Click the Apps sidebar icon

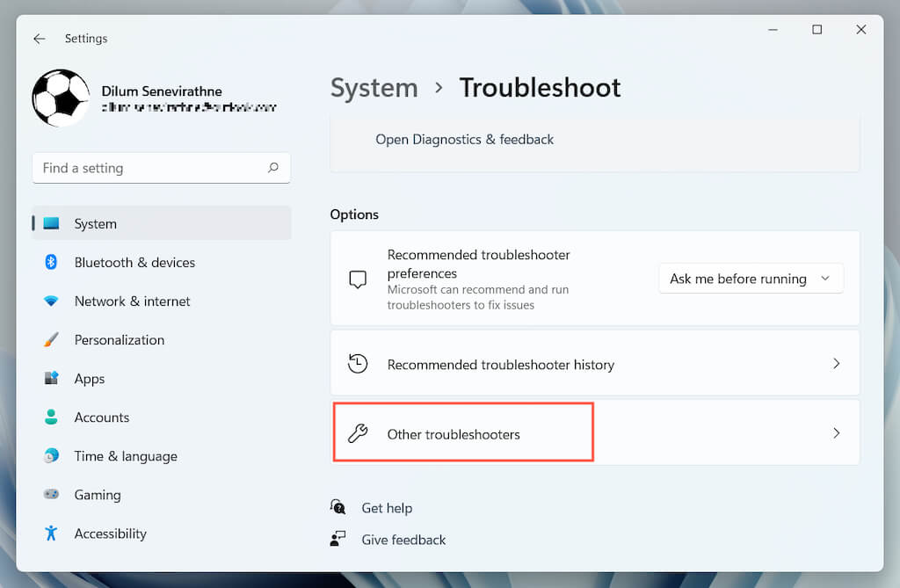[x=53, y=378]
